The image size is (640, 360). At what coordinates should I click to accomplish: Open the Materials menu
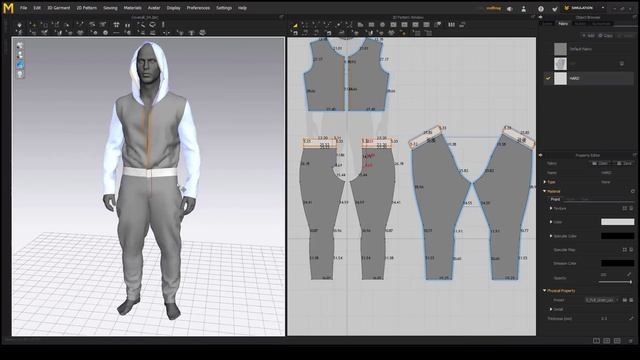click(x=132, y=8)
